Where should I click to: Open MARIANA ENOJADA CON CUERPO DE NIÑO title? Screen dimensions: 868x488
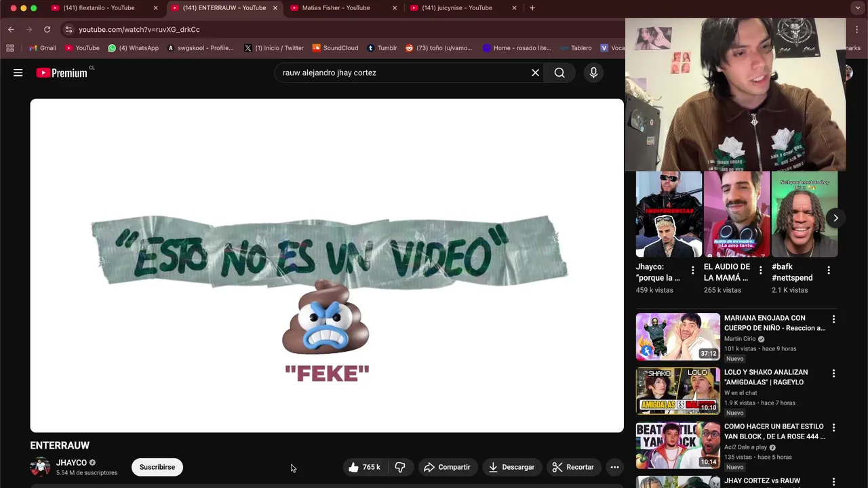(774, 323)
